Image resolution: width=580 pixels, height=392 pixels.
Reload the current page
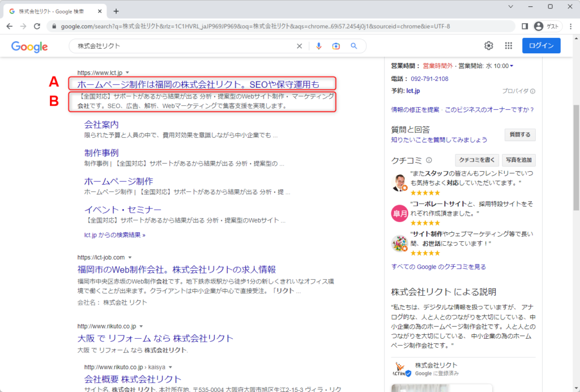37,26
